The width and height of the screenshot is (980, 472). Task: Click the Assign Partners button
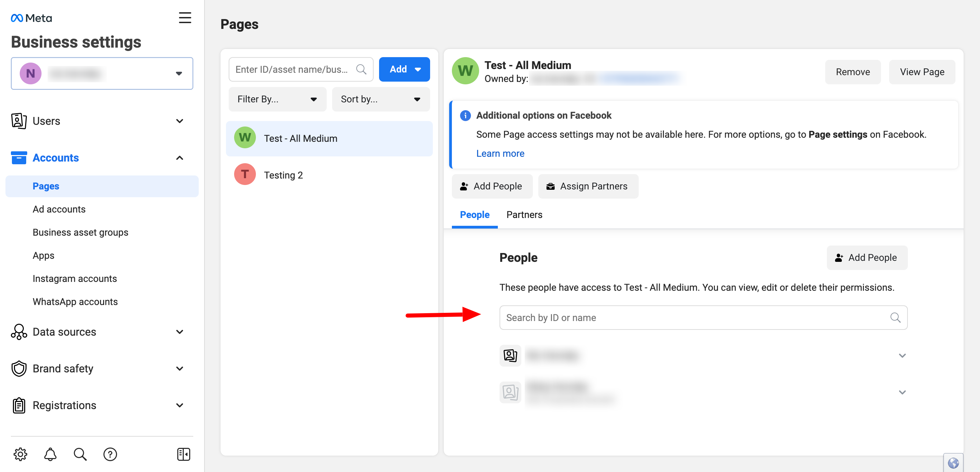pyautogui.click(x=588, y=186)
